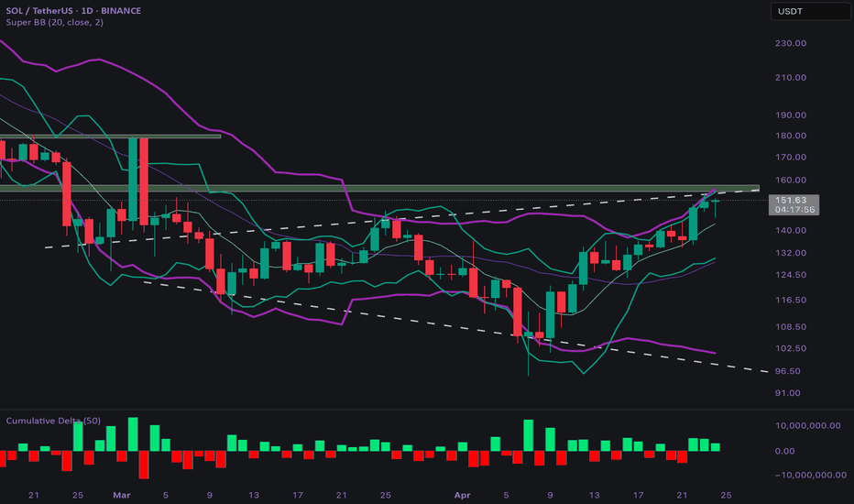Click the 0.00 delta axis label
The width and height of the screenshot is (854, 504).
(784, 451)
